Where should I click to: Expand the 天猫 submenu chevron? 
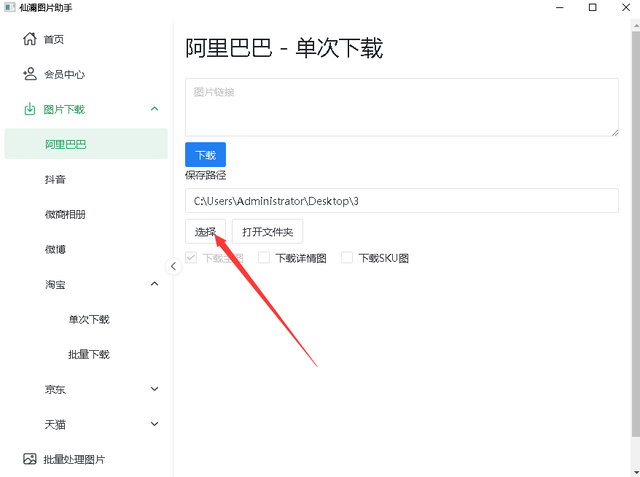coord(154,424)
